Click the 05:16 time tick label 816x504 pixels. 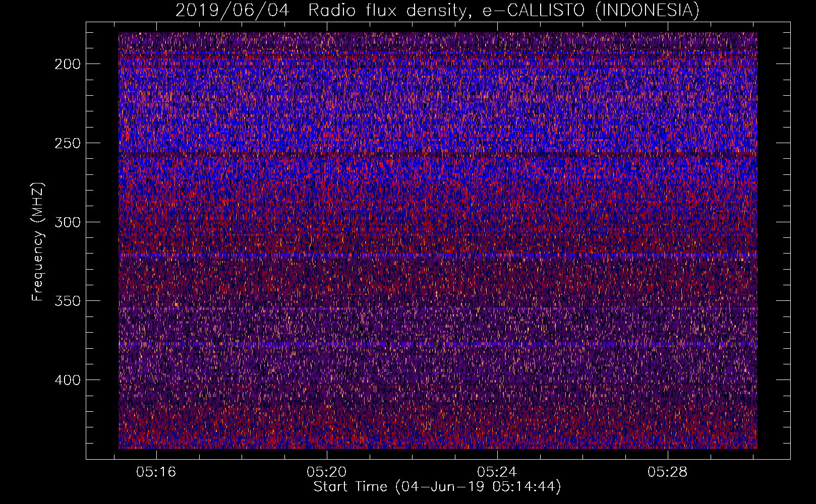pyautogui.click(x=156, y=472)
